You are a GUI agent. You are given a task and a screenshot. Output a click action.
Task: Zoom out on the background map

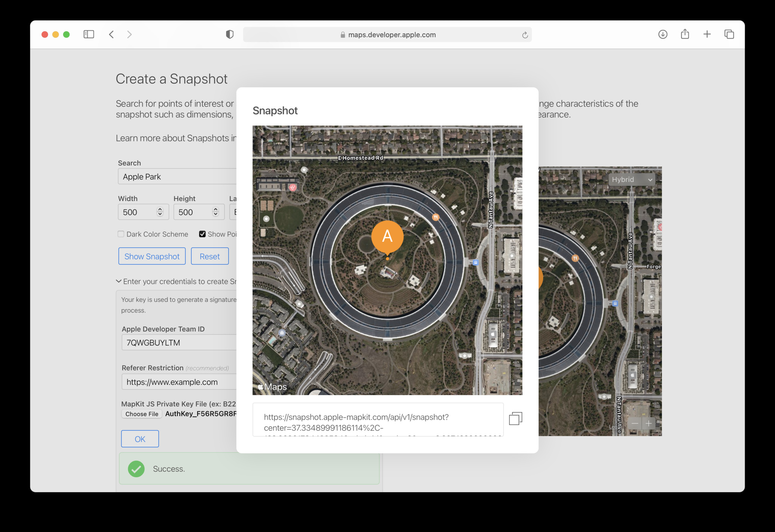click(635, 423)
